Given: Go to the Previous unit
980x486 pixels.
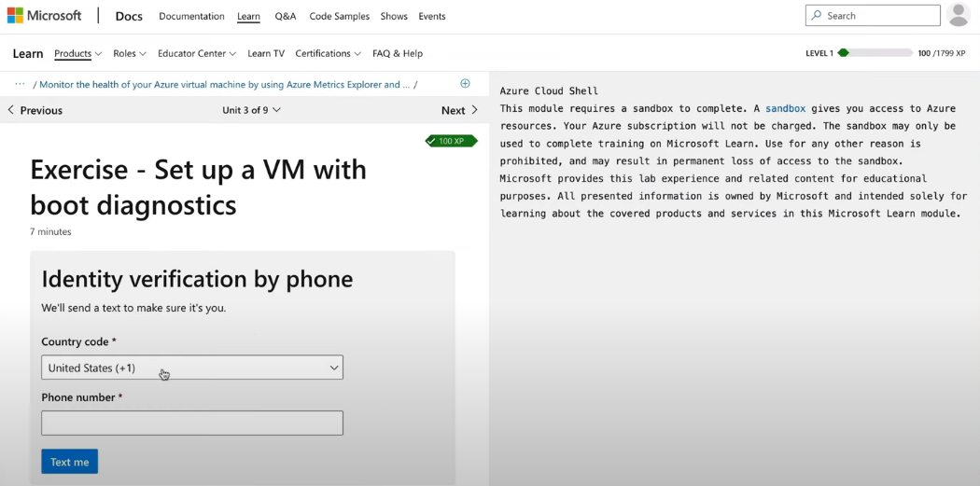Looking at the screenshot, I should (35, 110).
